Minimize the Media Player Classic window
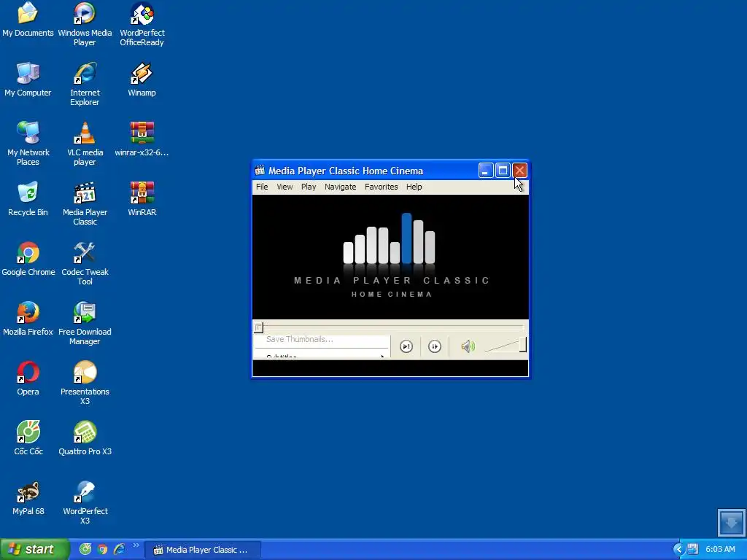 coord(485,171)
